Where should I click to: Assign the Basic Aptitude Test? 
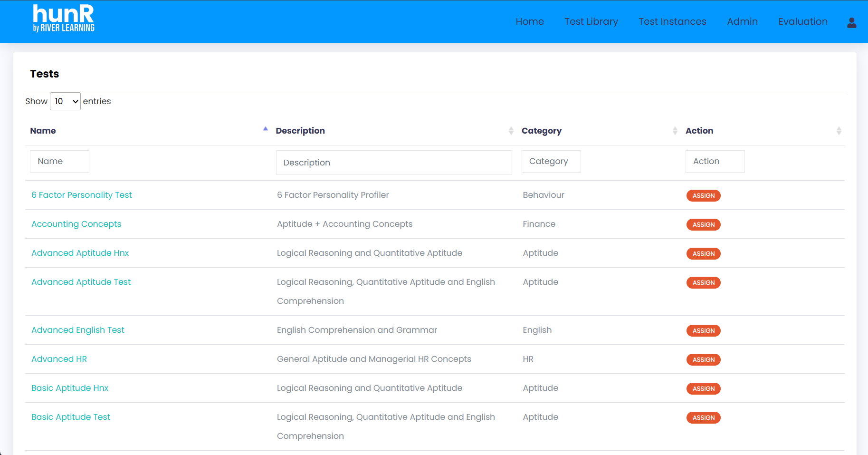704,417
